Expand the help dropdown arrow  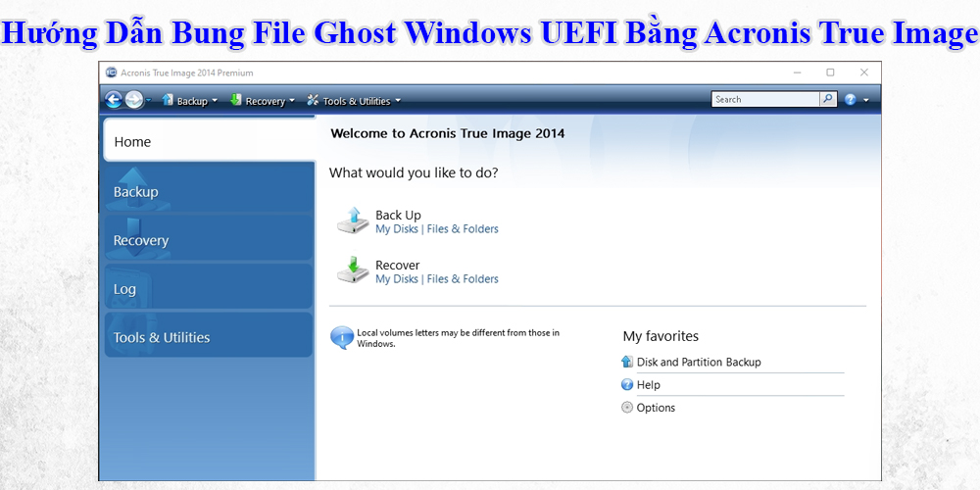tap(865, 100)
